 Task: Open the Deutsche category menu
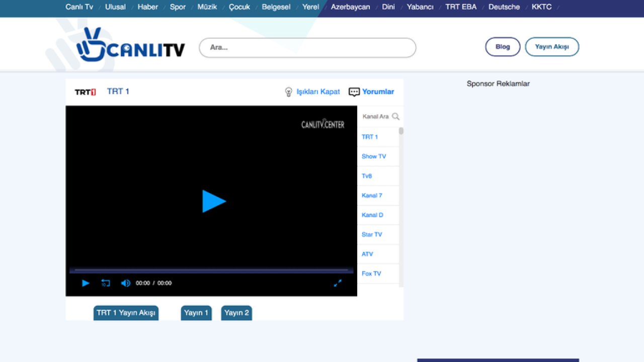coord(504,7)
